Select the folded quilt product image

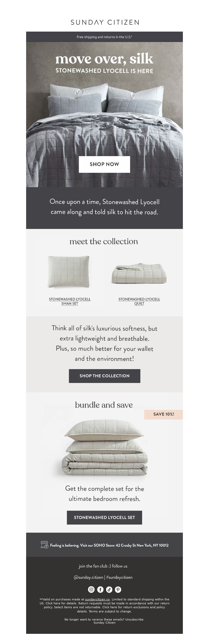pyautogui.click(x=139, y=273)
